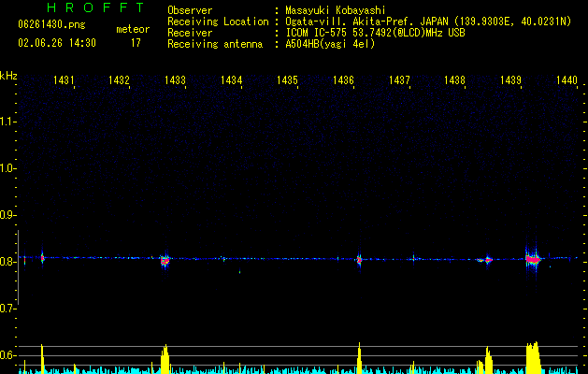Image resolution: width=588 pixels, height=374 pixels.
Task: Click the 'Receiving antenna' label
Action: pos(215,44)
